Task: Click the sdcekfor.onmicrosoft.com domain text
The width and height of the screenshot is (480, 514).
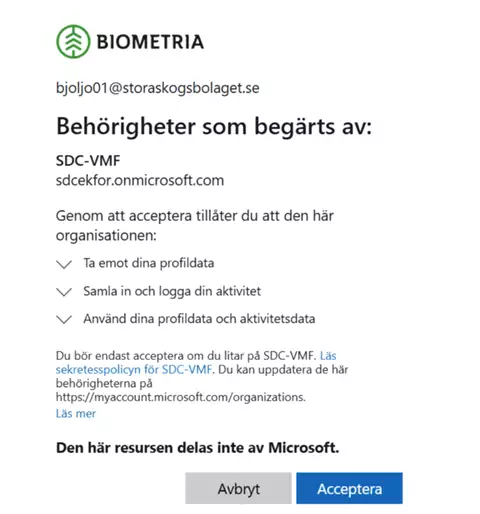Action: [x=140, y=180]
